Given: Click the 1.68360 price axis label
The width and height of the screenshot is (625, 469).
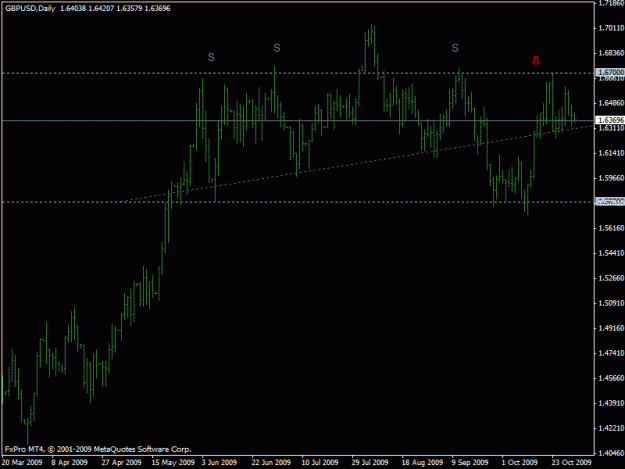Looking at the screenshot, I should (611, 53).
